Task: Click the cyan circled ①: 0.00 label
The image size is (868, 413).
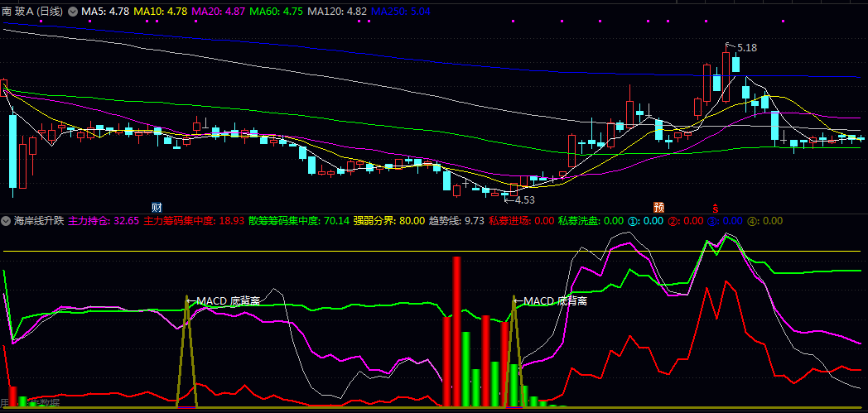Action: pyautogui.click(x=645, y=221)
